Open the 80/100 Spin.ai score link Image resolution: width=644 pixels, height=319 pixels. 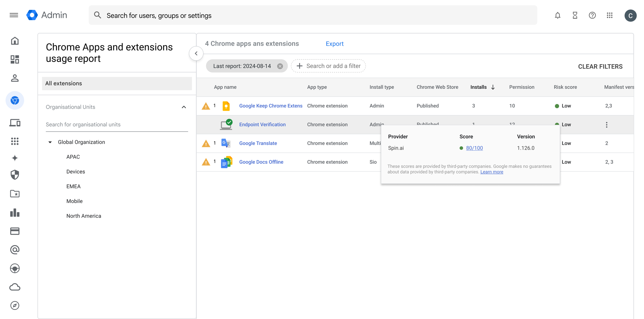click(x=474, y=148)
